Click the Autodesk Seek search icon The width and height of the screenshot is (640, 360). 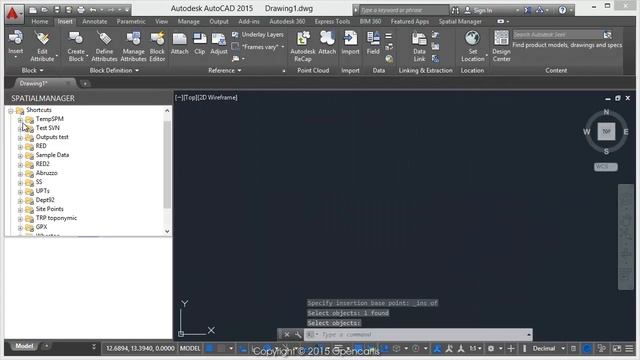[x=607, y=35]
